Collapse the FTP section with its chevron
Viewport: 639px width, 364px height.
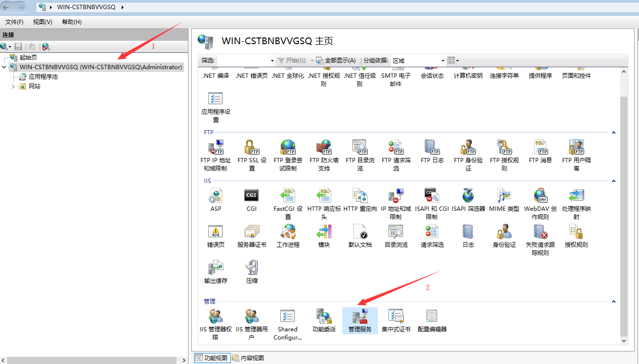tap(614, 133)
